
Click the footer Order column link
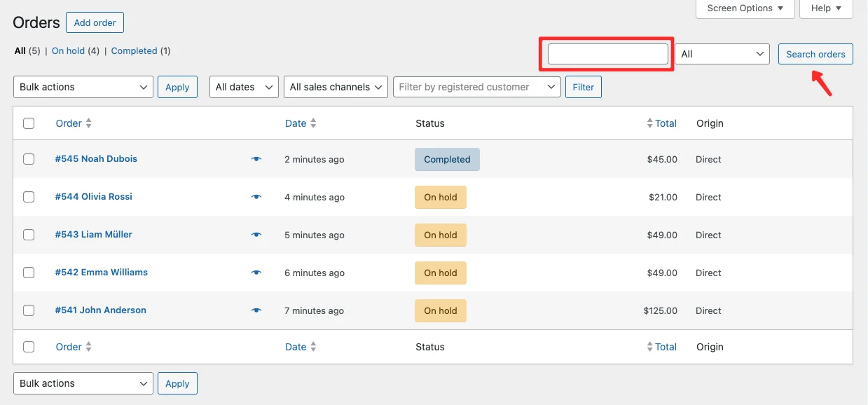69,347
